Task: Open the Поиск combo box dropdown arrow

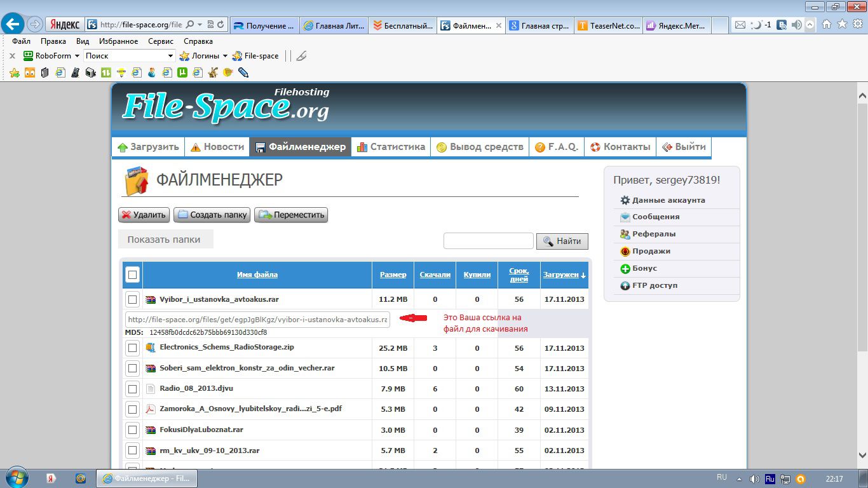Action: [170, 56]
